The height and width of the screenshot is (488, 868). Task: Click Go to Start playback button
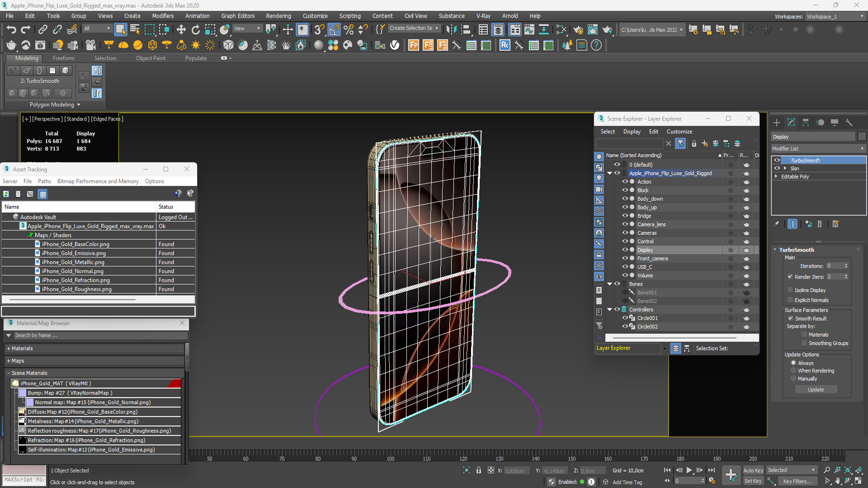(667, 470)
